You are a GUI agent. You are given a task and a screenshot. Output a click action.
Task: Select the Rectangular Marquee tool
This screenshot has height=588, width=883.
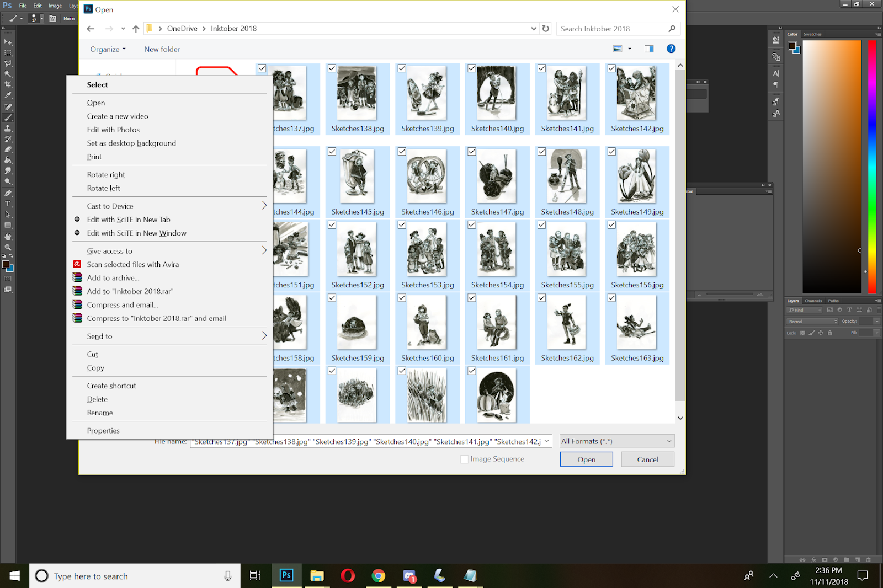click(x=8, y=53)
